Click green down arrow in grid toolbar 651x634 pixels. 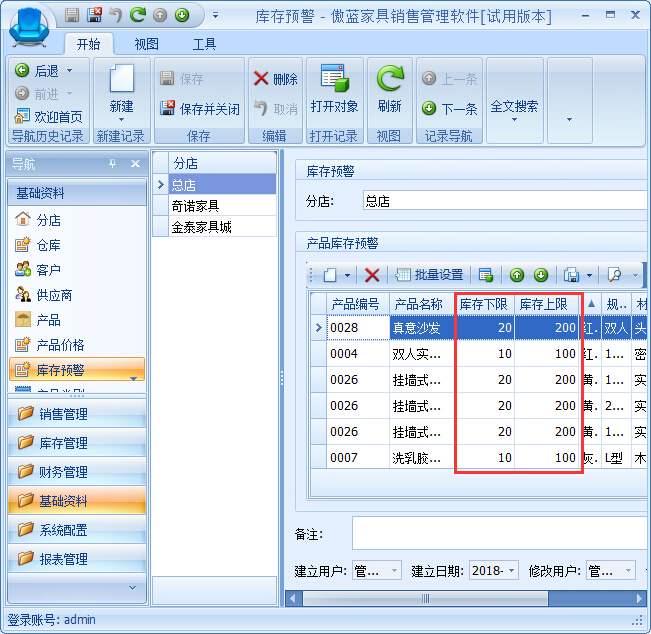pyautogui.click(x=541, y=275)
